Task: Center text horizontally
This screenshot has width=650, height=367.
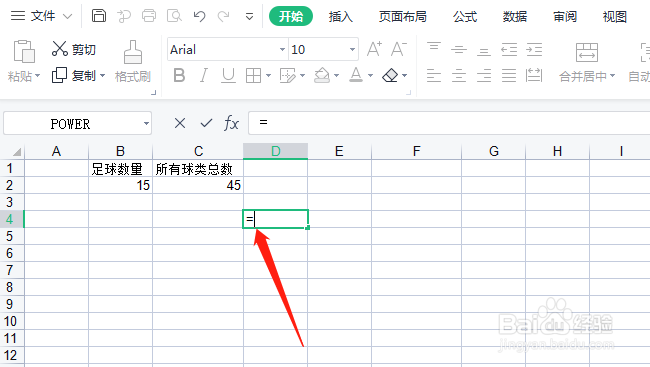Action: pyautogui.click(x=459, y=76)
